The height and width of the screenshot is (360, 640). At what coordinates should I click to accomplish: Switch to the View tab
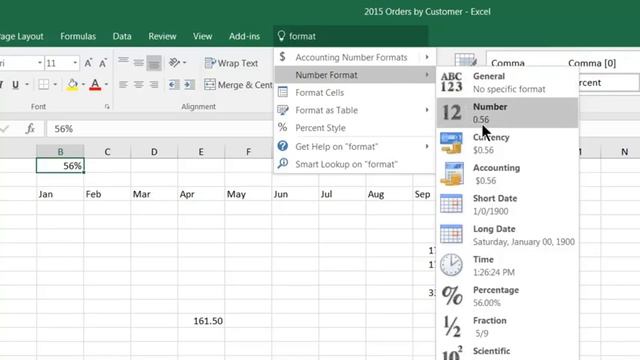point(202,36)
